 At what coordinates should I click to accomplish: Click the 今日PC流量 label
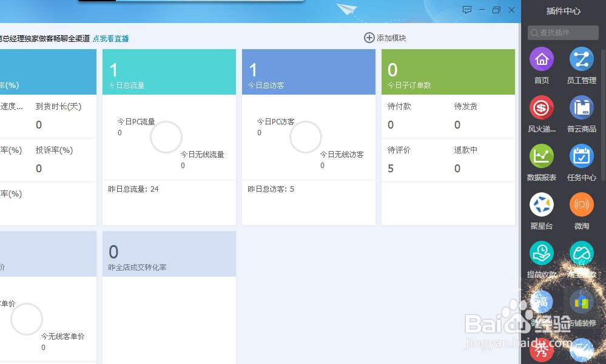tap(136, 122)
